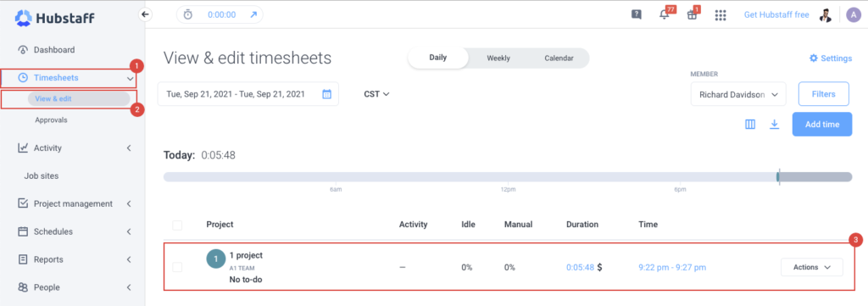
Task: Open the Actions dropdown for the project row
Action: [811, 267]
